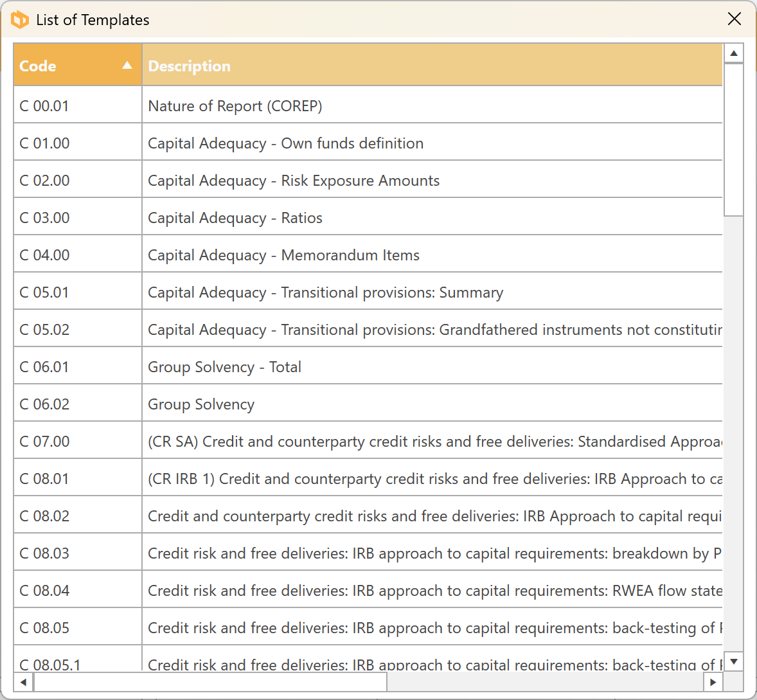This screenshot has height=700, width=757.
Task: Select (CR SA) Standardised Approach description
Action: (432, 441)
